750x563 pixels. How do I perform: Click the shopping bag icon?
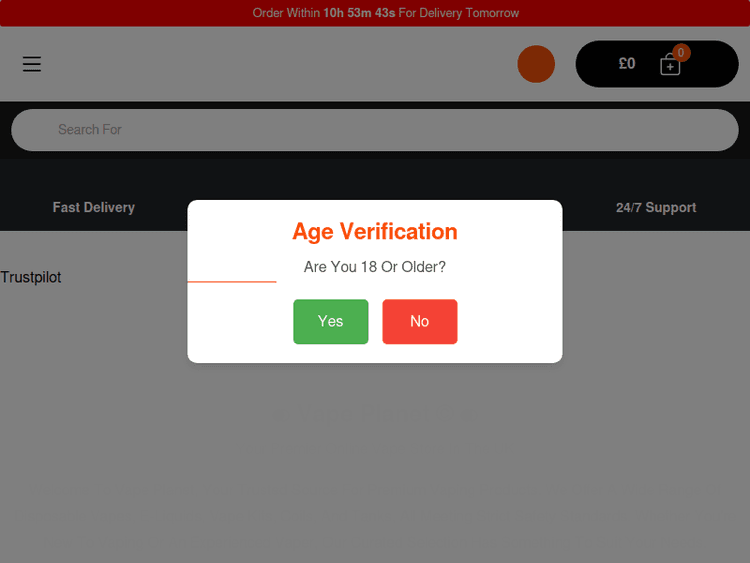click(670, 66)
